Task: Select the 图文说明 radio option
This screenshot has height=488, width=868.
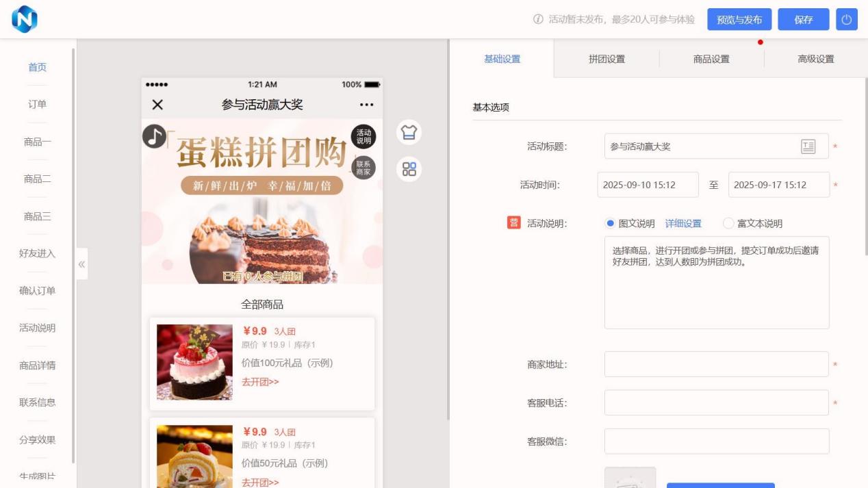Action: click(611, 223)
